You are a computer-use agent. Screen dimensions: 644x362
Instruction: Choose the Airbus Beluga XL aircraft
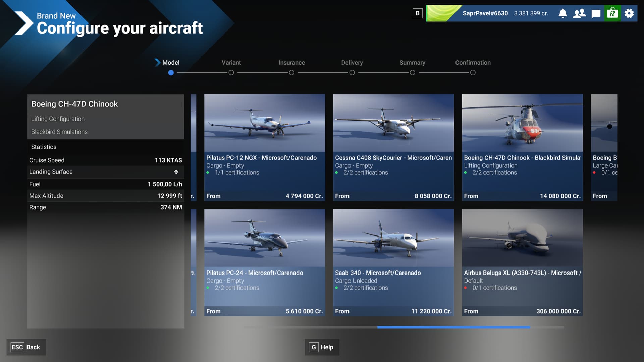tap(522, 262)
